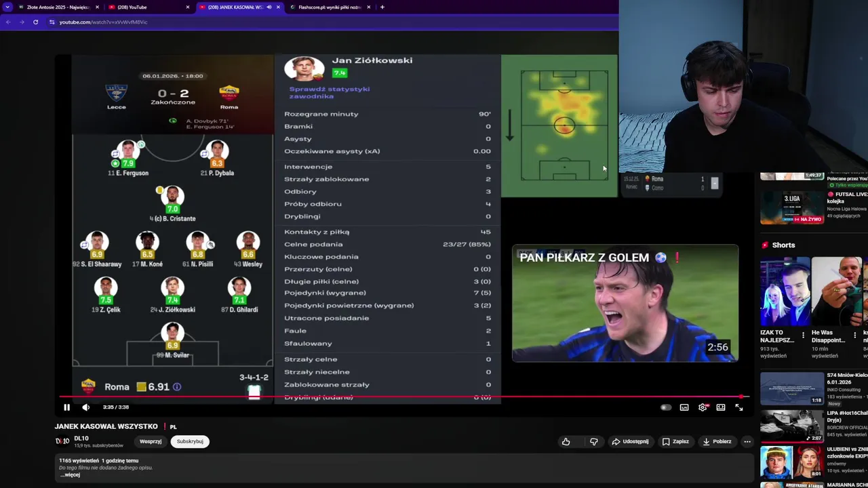Click the Shorts section icon
The image size is (868, 488).
[765, 245]
